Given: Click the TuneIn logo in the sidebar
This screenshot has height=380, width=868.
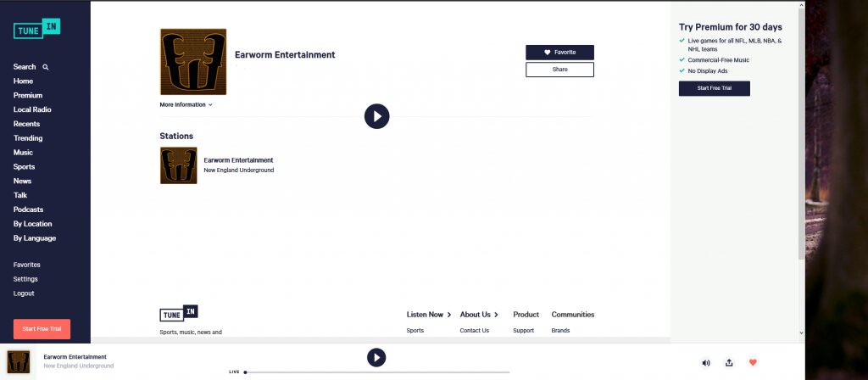Looking at the screenshot, I should point(36,29).
